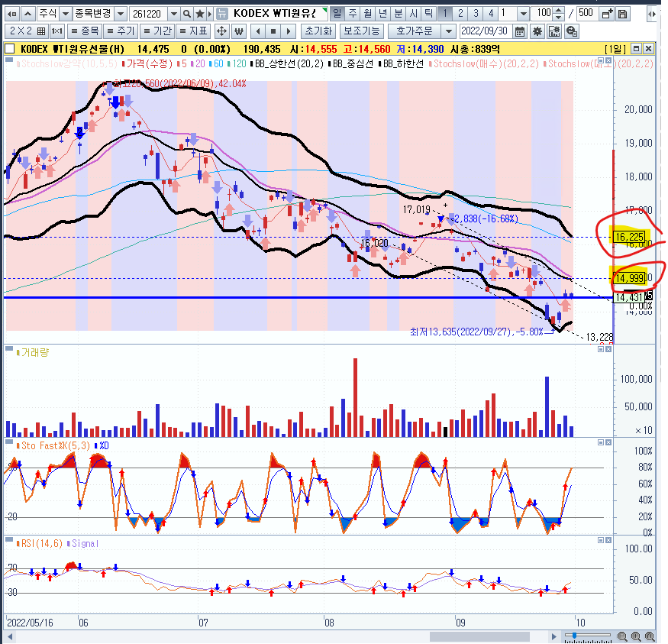Zoom in with plus magnifier icon
This screenshot has width=668, height=644.
tap(636, 636)
